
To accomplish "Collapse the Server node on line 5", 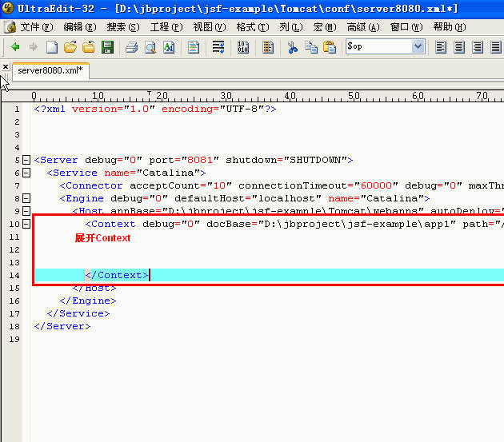I will (x=26, y=160).
